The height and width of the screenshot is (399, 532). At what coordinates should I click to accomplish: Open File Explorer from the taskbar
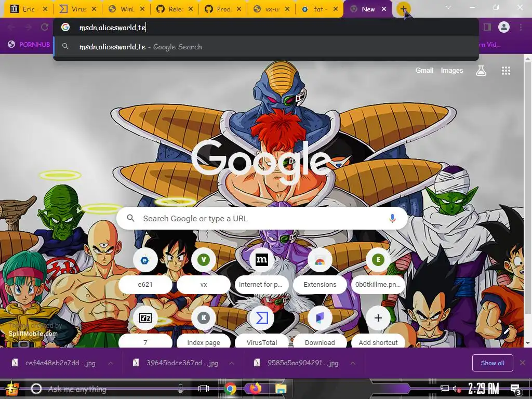pyautogui.click(x=281, y=389)
